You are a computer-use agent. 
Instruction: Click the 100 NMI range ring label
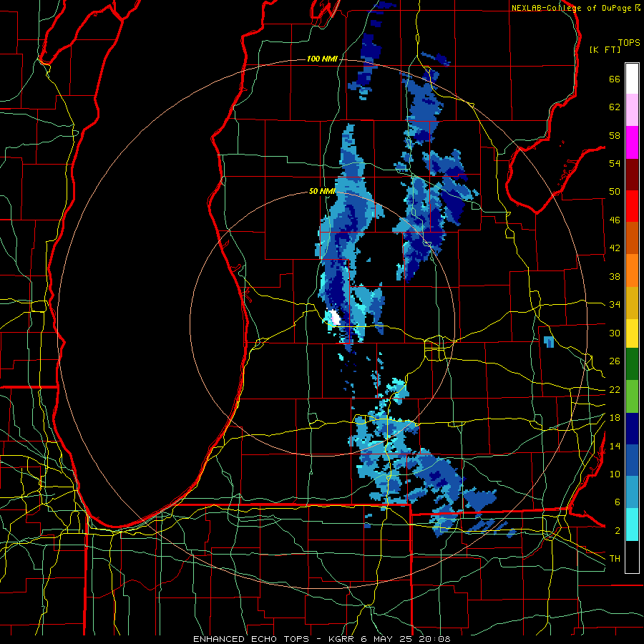[321, 59]
